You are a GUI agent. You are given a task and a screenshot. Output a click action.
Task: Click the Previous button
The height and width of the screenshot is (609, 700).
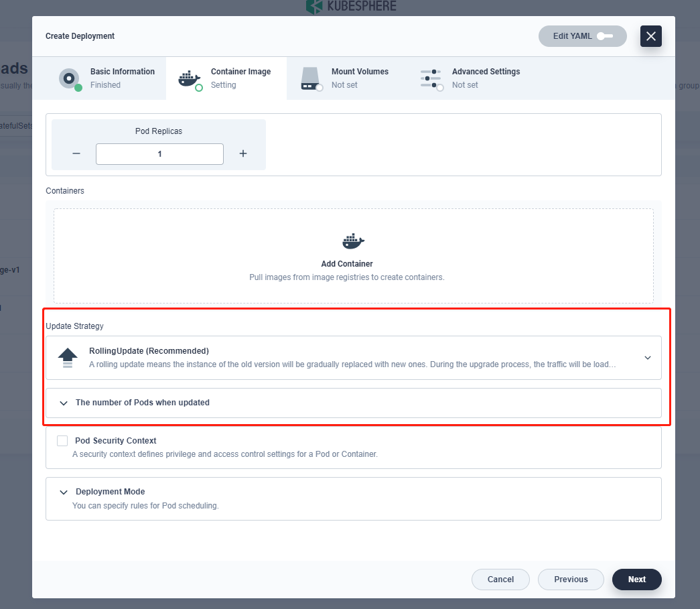pos(571,579)
